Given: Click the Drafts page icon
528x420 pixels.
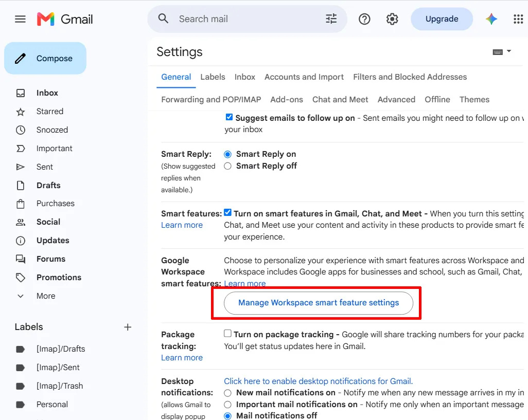Looking at the screenshot, I should [21, 186].
